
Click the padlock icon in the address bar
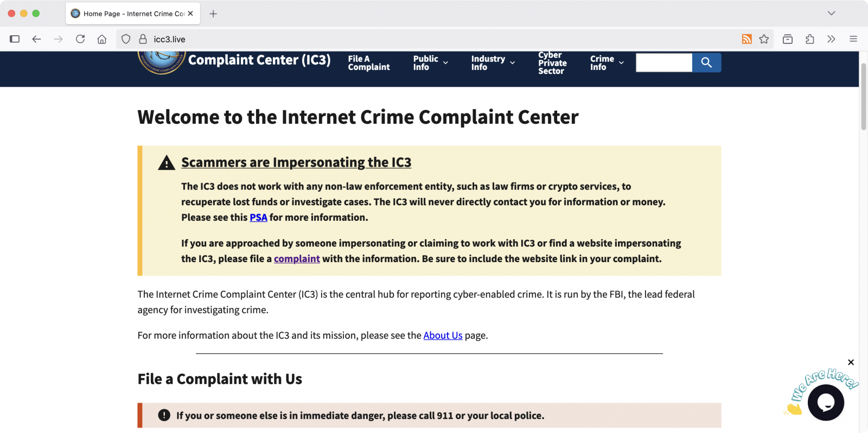click(x=142, y=39)
